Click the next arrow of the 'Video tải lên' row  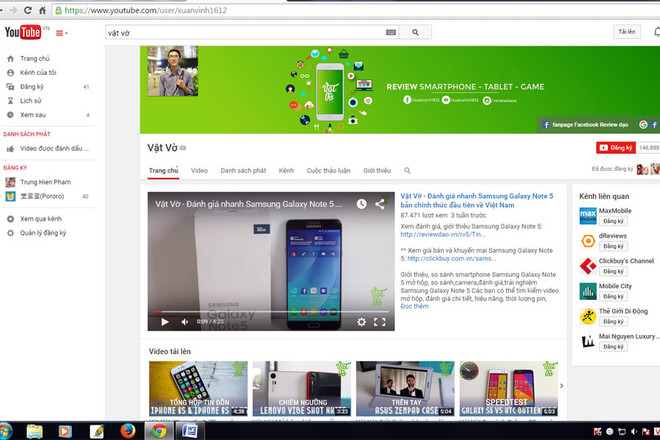pos(562,386)
